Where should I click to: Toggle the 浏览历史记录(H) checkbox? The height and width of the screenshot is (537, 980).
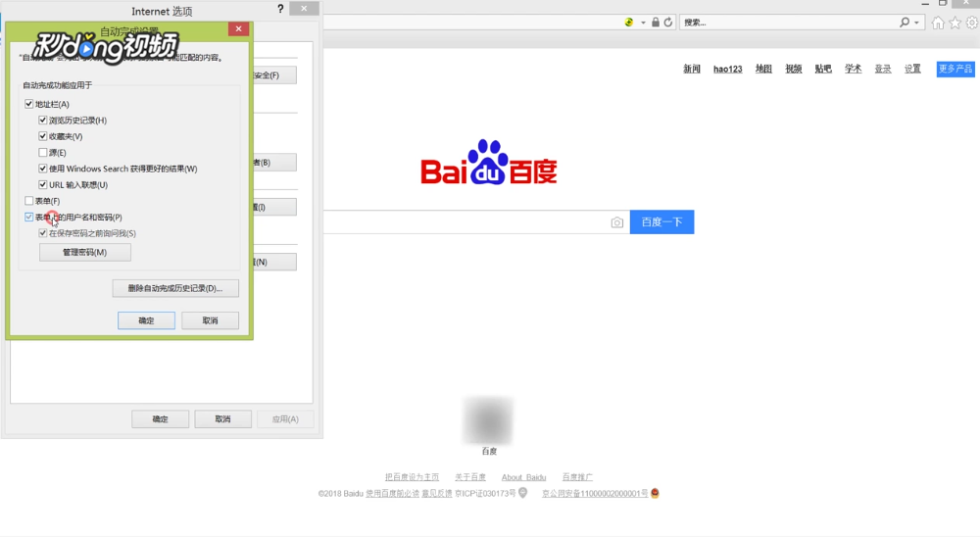(42, 120)
